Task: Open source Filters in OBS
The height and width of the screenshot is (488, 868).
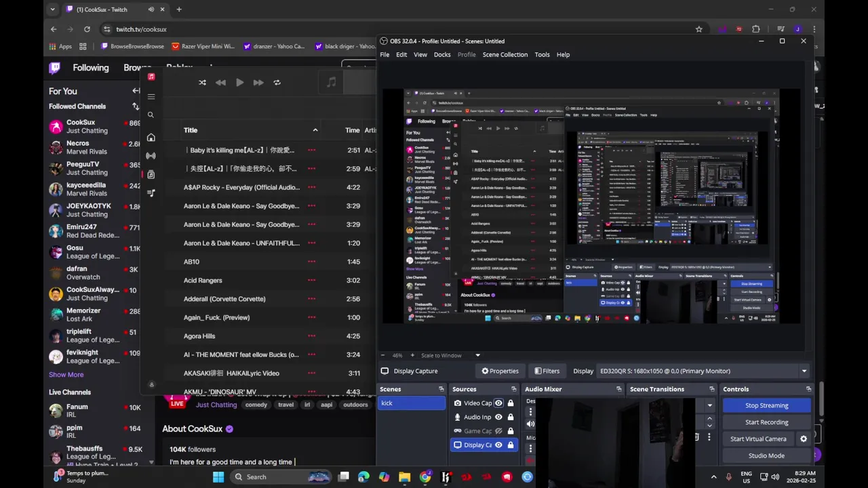Action: coord(547,371)
